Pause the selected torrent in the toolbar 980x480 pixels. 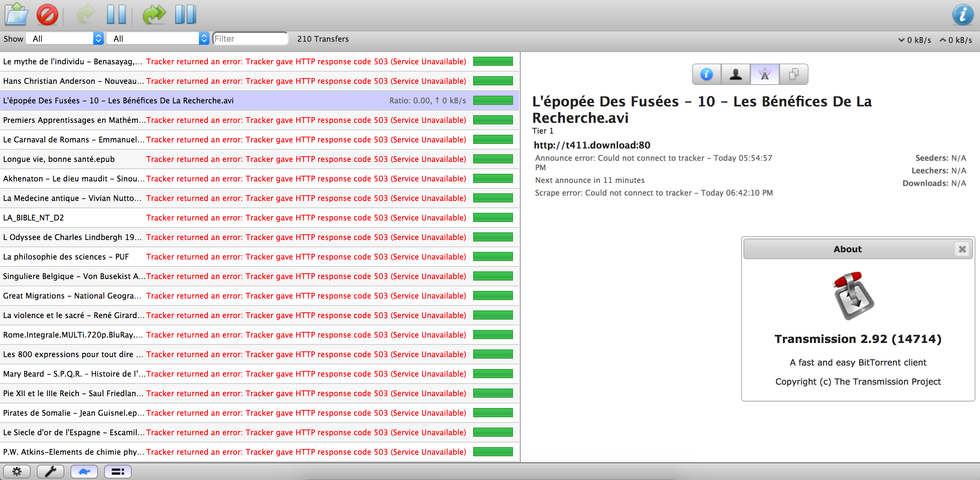[116, 15]
